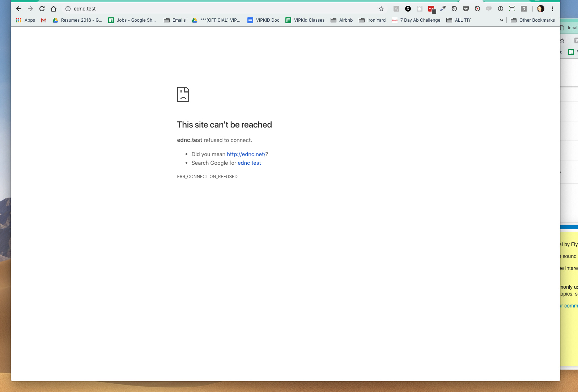Viewport: 578px width, 392px height.
Task: Open the 7 Day Ab Challenge bookmark
Action: pyautogui.click(x=416, y=20)
